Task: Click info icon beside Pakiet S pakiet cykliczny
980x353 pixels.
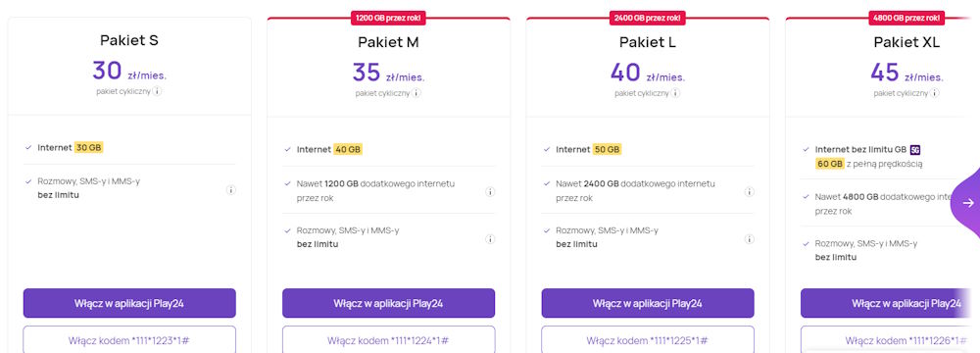Action: [157, 91]
